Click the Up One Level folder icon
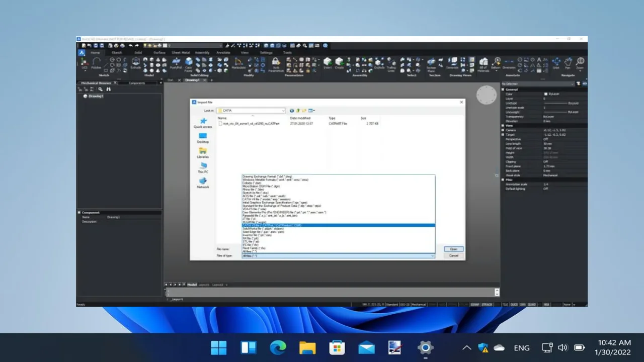Image resolution: width=644 pixels, height=362 pixels. coord(298,111)
